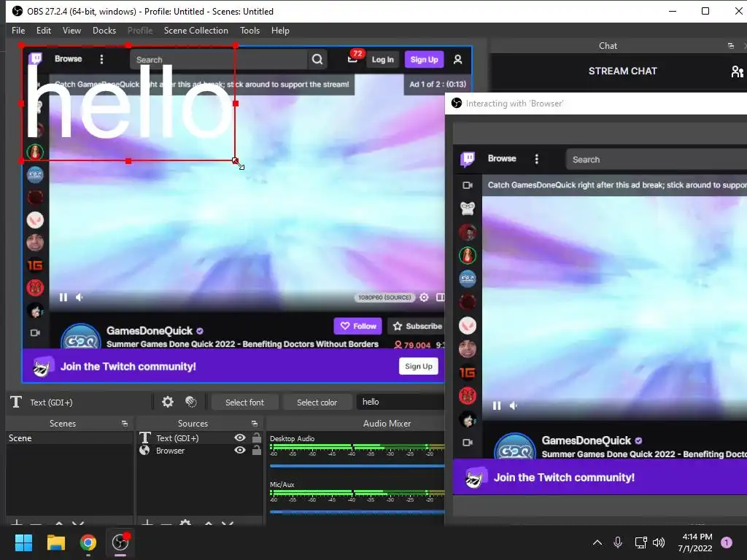Viewport: 747px width, 560px height.
Task: Click white Sign Up on the Join banner
Action: click(x=418, y=366)
